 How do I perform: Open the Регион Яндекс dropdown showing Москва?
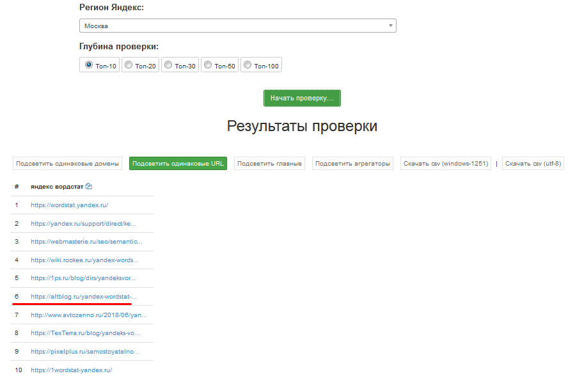(237, 26)
